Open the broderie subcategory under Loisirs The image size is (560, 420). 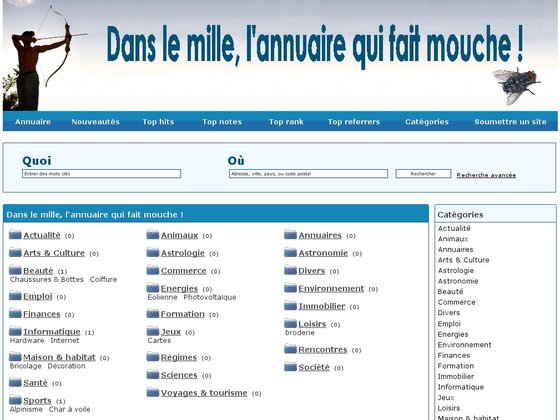(x=300, y=332)
